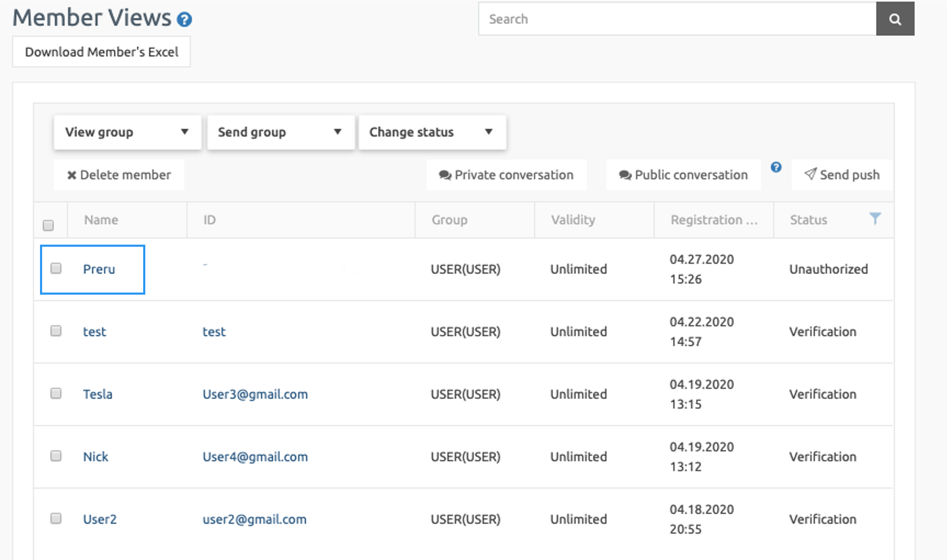
Task: Select the checkbox for Tesla row
Action: tap(56, 394)
